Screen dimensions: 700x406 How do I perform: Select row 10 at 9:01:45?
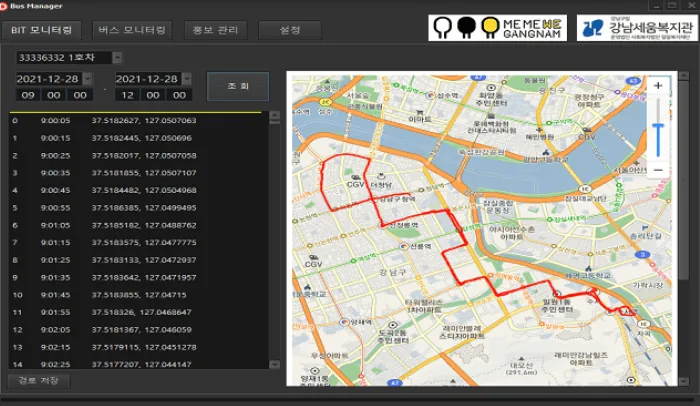[138, 295]
